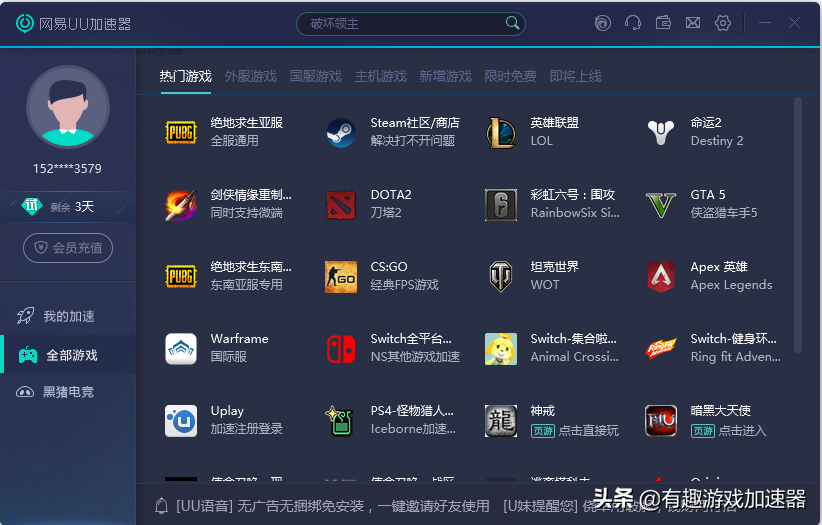Screen dimensions: 822x525
Task: Switch to 热门游戏 tab
Action: pyautogui.click(x=186, y=77)
